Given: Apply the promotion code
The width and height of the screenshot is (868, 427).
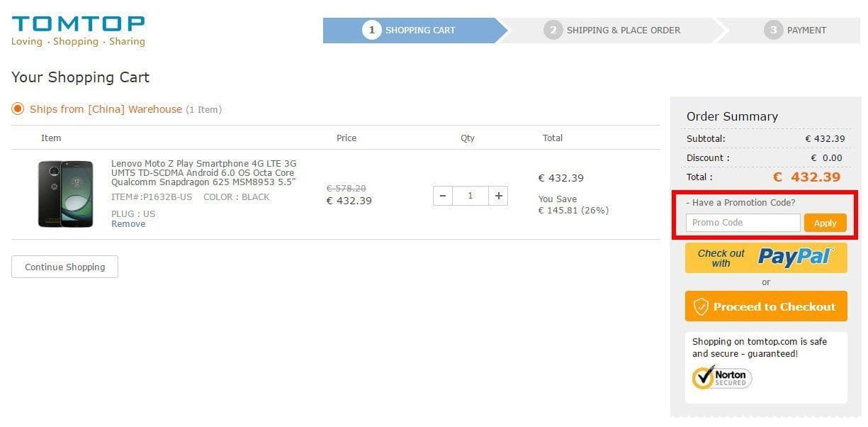Looking at the screenshot, I should pos(825,223).
